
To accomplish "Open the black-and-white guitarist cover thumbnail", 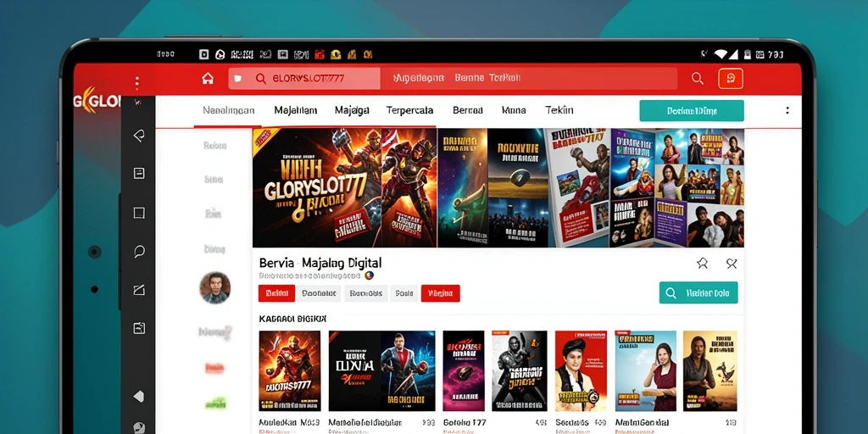I will coord(520,371).
